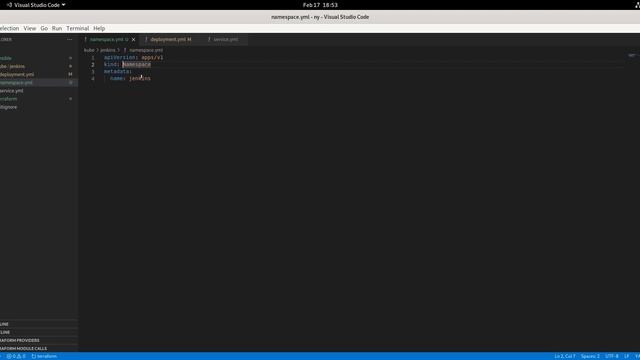Viewport: 640px width, 360px height.
Task: Click the UTF-8 encoding status
Action: 611,356
